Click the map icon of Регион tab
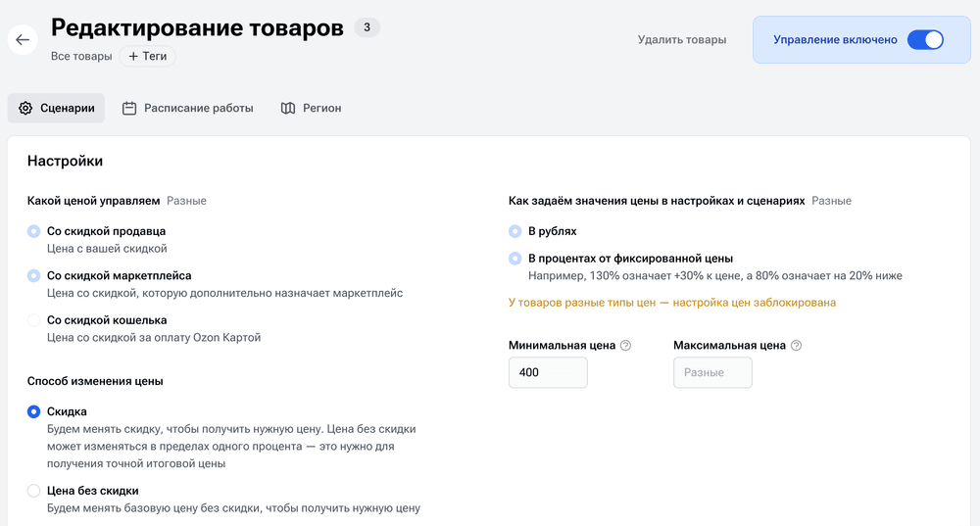Screen dimensions: 980x526 (288, 108)
